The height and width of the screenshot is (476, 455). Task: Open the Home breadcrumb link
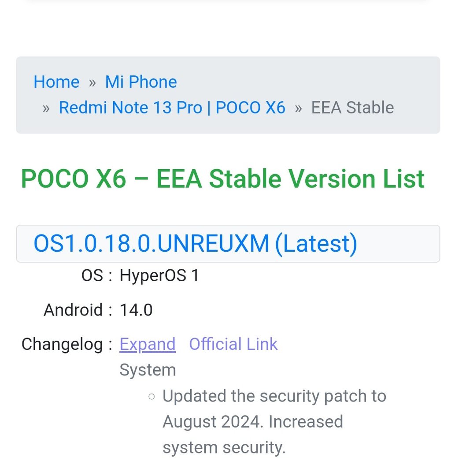click(56, 82)
